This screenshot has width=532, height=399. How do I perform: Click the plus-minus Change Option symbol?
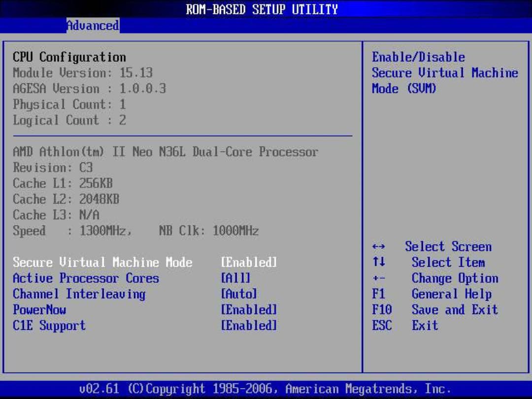point(379,279)
